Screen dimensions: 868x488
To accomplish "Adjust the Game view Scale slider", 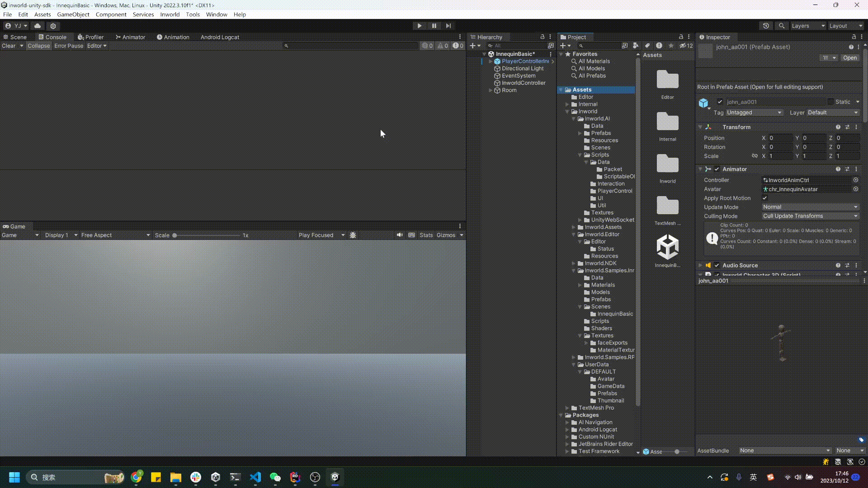I will pos(207,235).
